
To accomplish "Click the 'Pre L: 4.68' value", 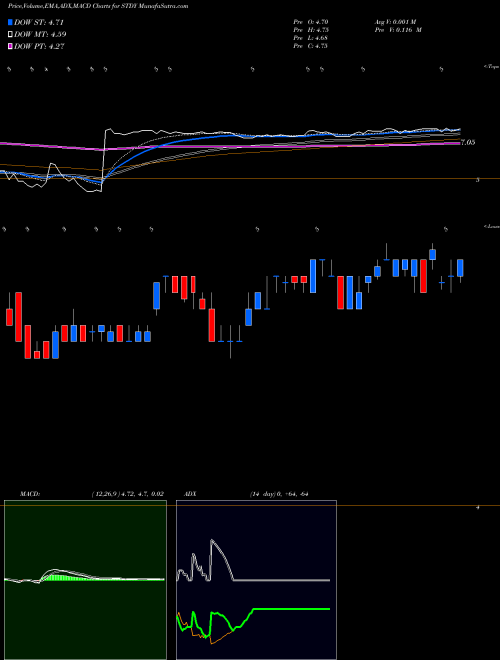I will tap(311, 38).
